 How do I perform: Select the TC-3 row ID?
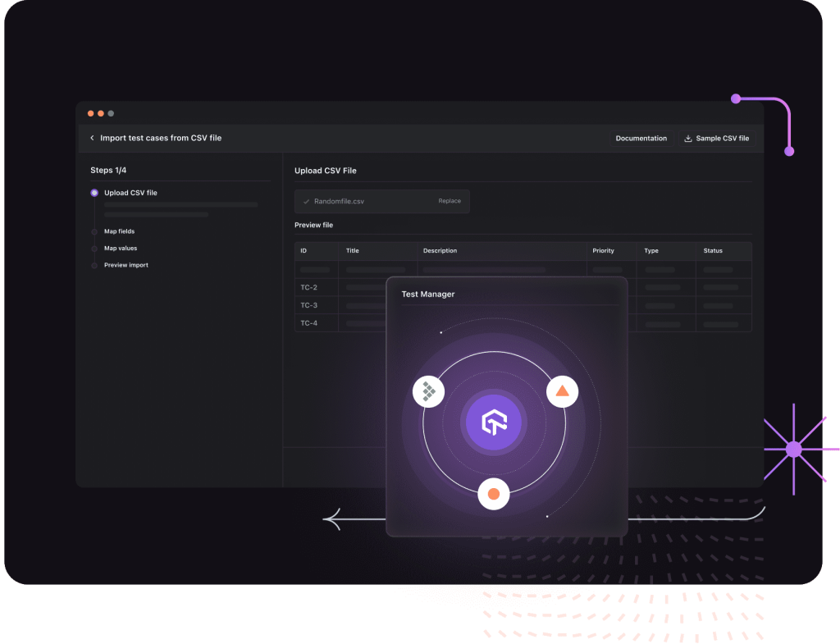click(308, 305)
